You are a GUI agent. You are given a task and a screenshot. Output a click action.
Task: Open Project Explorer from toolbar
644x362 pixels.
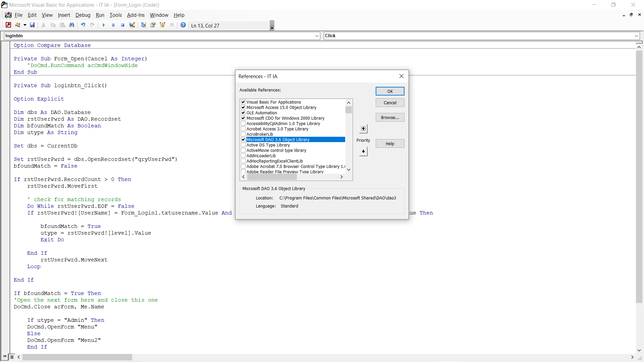pos(144,25)
